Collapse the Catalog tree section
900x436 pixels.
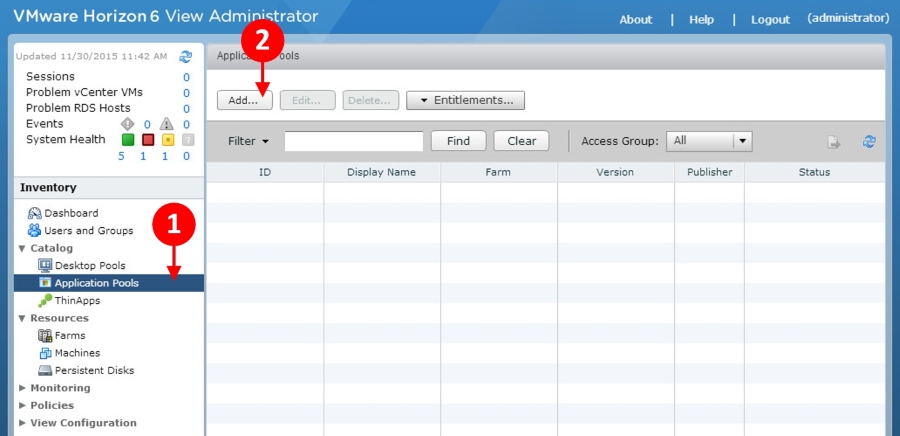22,248
